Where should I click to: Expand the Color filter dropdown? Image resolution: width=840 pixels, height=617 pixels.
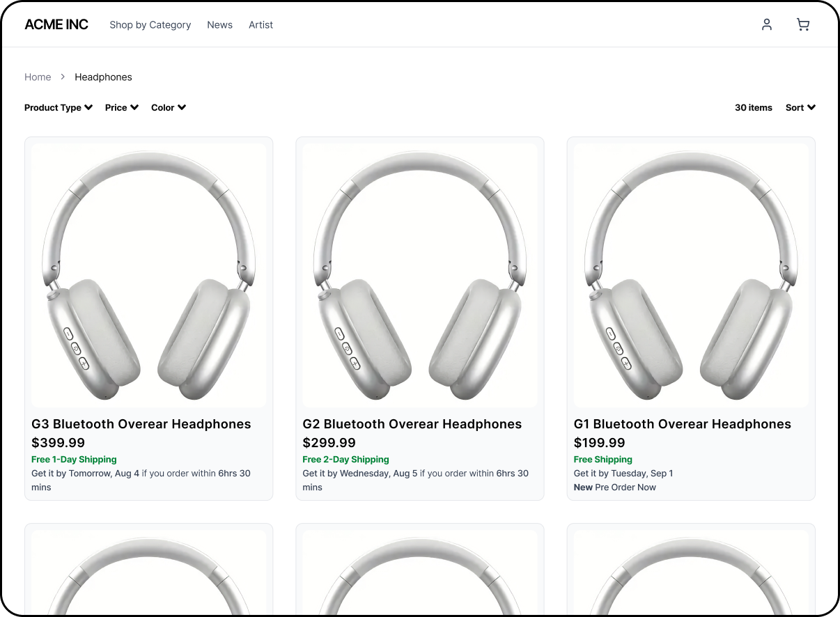click(x=169, y=107)
